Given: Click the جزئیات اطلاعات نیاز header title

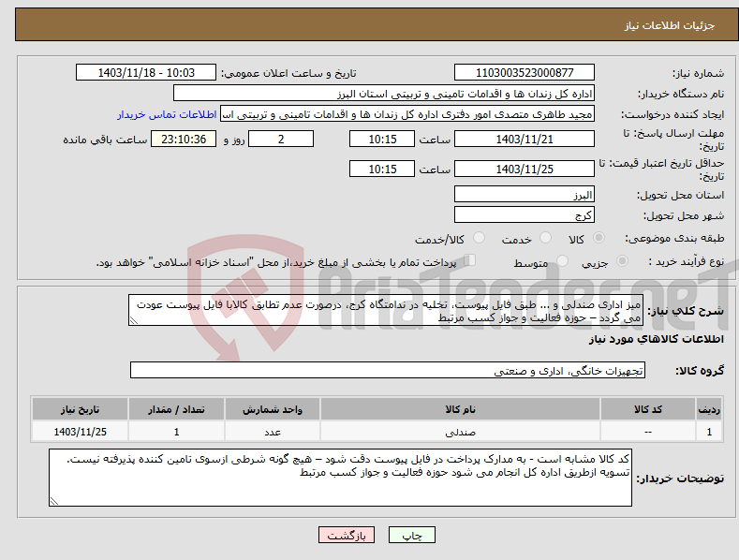Looking at the screenshot, I should point(670,25).
